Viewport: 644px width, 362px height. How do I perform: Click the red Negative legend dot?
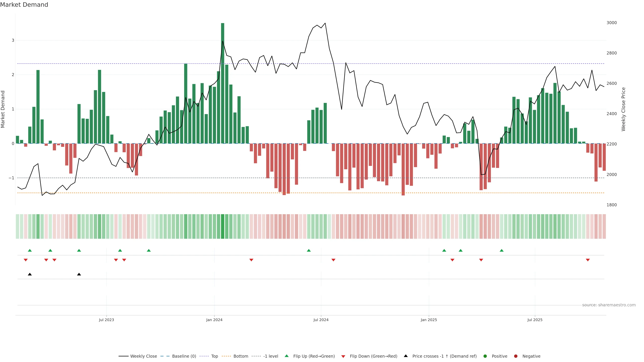click(516, 356)
